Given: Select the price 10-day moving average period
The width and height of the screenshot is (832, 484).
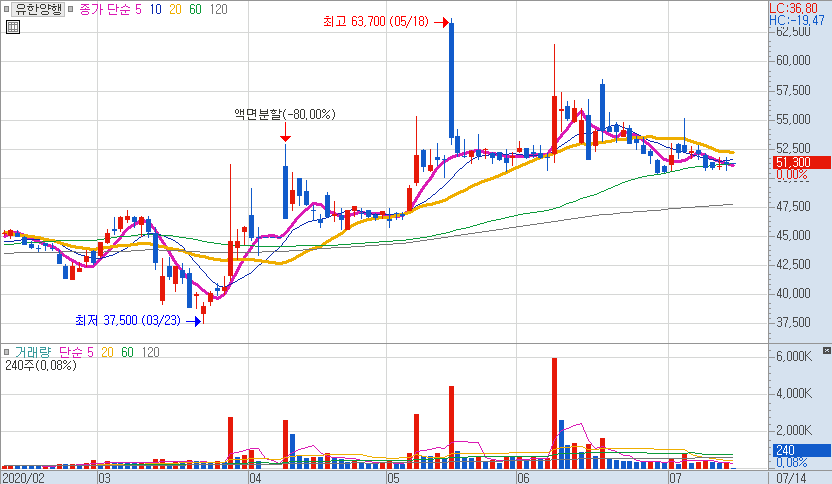Looking at the screenshot, I should [155, 9].
